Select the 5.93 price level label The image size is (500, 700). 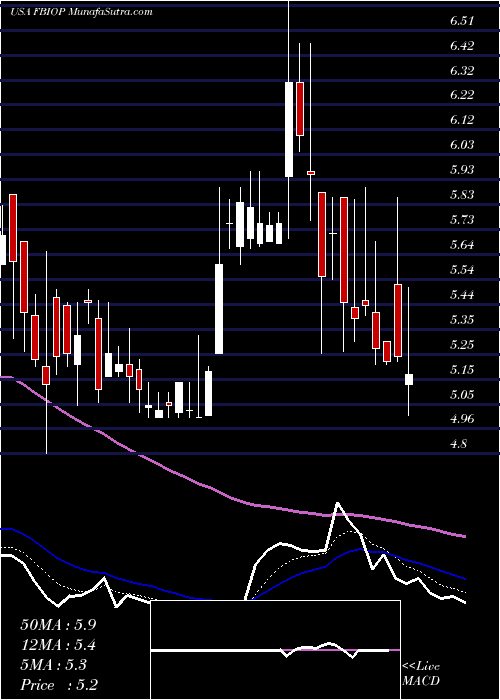[x=462, y=170]
